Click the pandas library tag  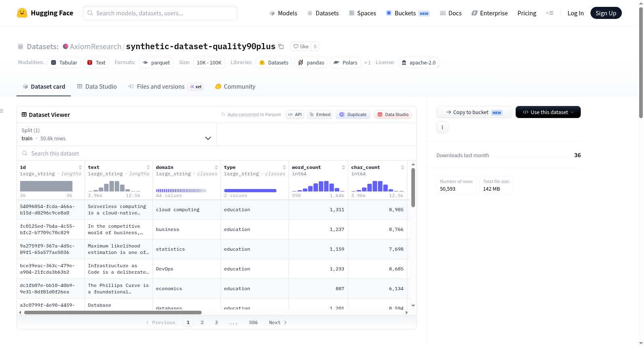pyautogui.click(x=311, y=62)
